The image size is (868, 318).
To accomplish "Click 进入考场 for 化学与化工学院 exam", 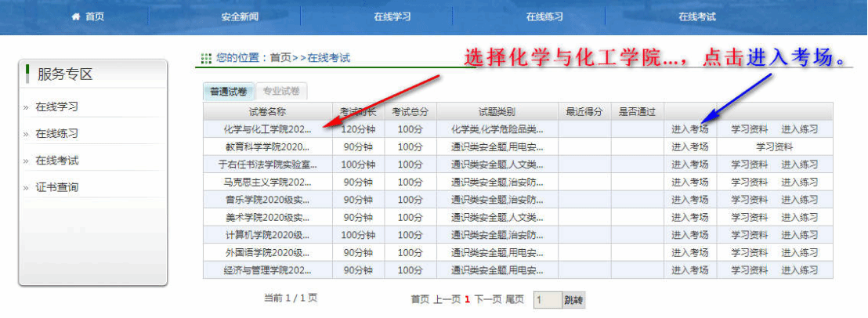I will [689, 129].
